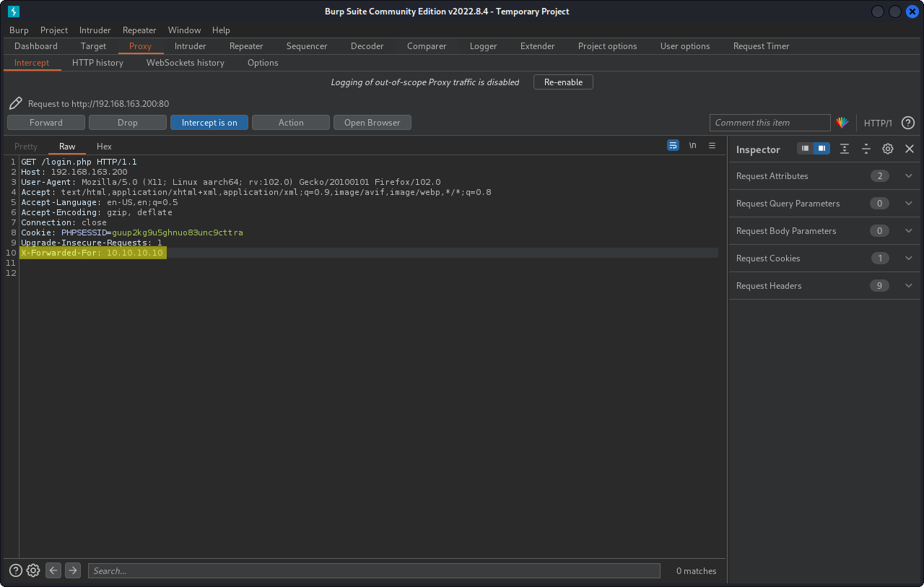Click the X-Forwarded-For: 10.10.10.10 header line
This screenshot has width=924, height=587.
[x=92, y=253]
